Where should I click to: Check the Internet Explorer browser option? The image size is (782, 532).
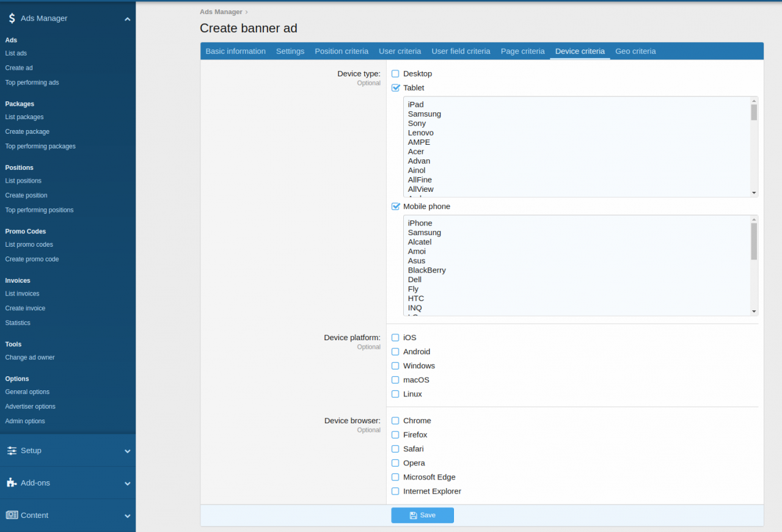[x=395, y=491]
